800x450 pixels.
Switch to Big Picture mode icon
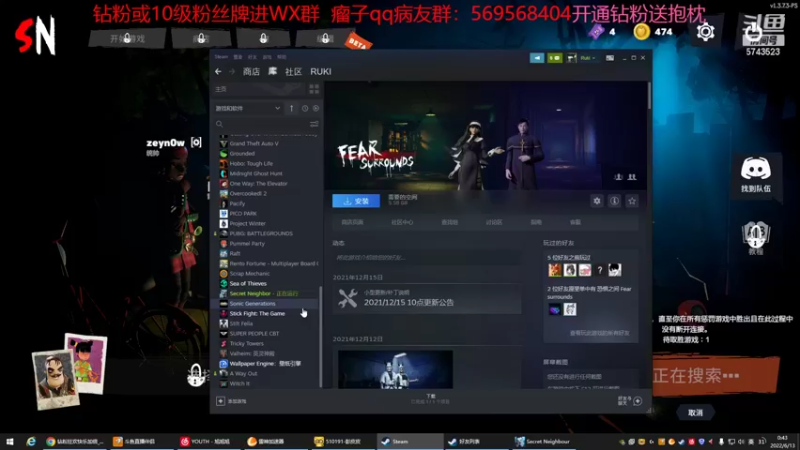point(610,58)
